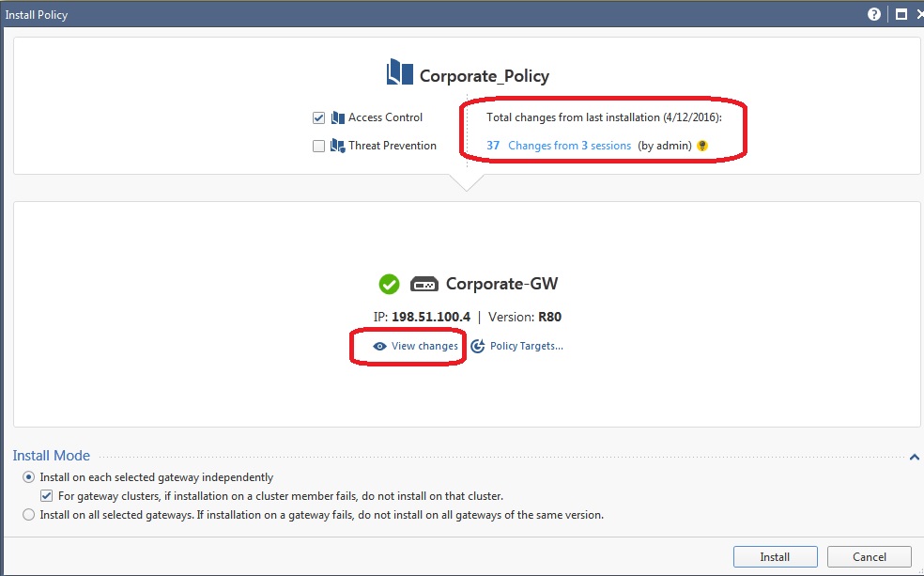Click the Policy Targets refresh-target icon
Screen dimensions: 924x576
pyautogui.click(x=478, y=346)
